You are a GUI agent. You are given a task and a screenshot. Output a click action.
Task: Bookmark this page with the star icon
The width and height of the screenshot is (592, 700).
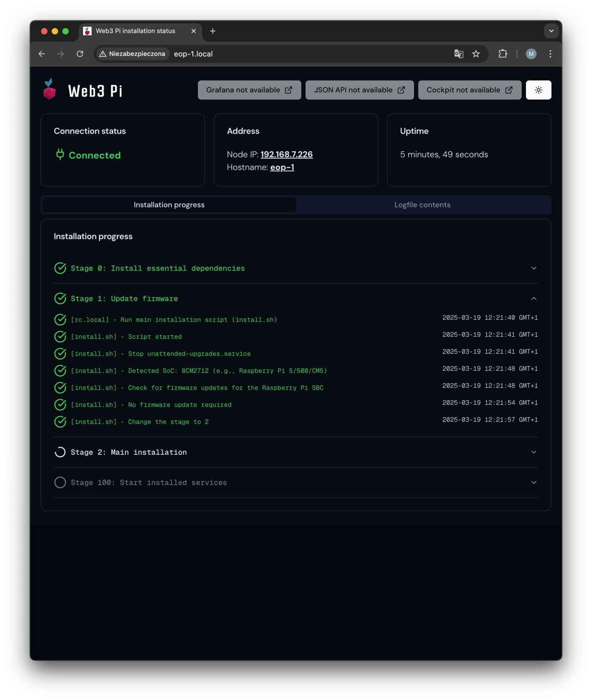476,54
